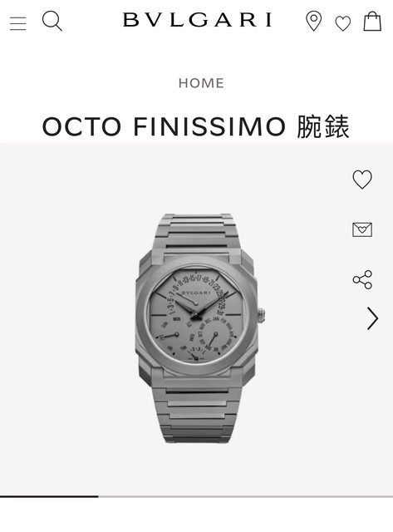Image resolution: width=393 pixels, height=532 pixels.
Task: Send a hint via envelope heart icon
Action: click(x=362, y=229)
